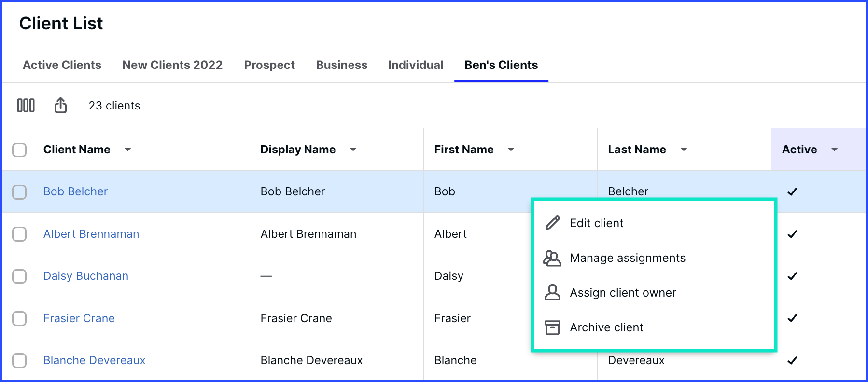Check the Albert Brennaman row checkbox
The height and width of the screenshot is (382, 868).
click(19, 234)
